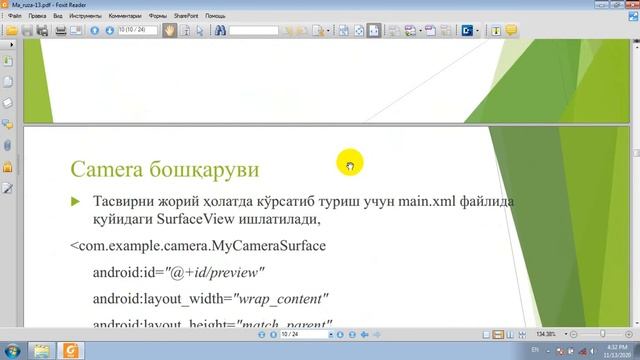
Task: Click the zoom out minus button
Action: pos(573,334)
